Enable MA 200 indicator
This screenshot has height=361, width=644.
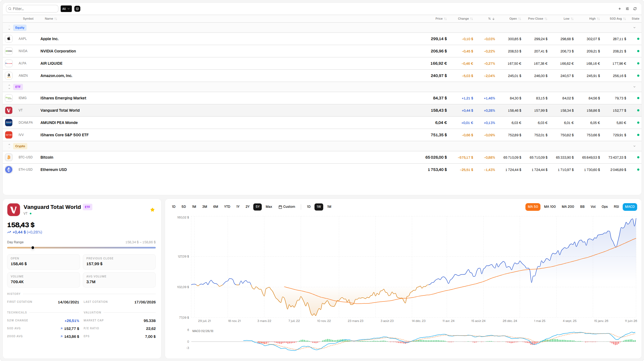(x=568, y=207)
